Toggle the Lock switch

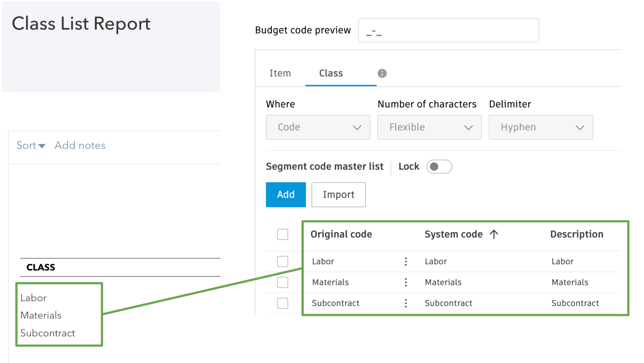439,167
